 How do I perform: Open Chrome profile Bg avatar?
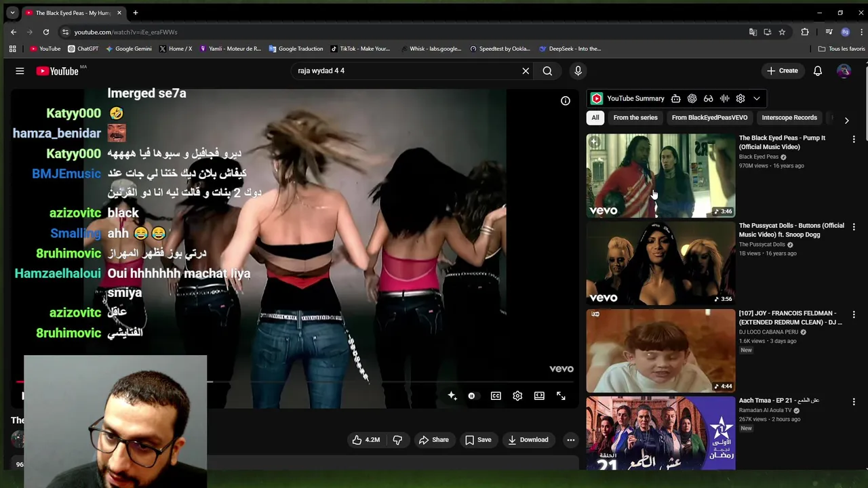click(845, 32)
